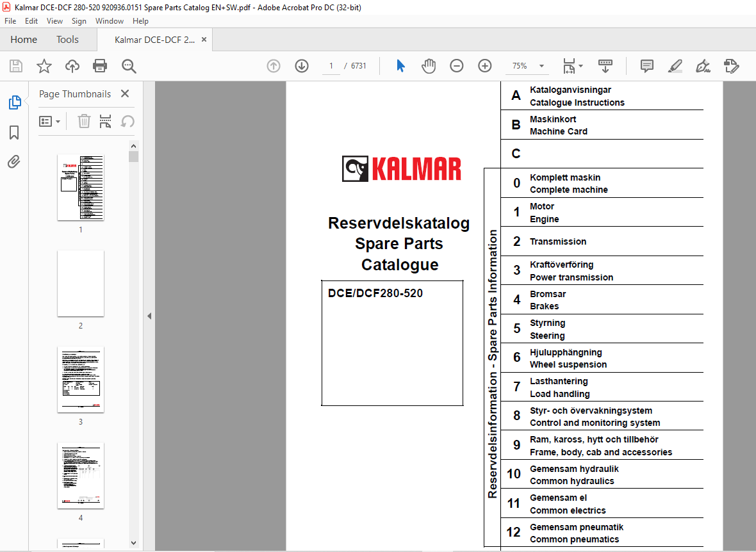The image size is (756, 552).
Task: Zoom out with minus icon
Action: 457,66
